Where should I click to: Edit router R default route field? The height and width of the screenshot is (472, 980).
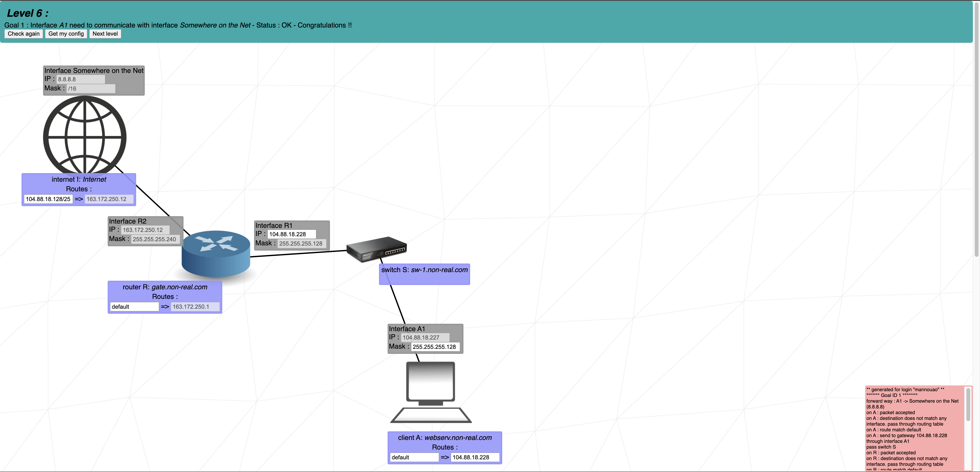[x=134, y=307]
